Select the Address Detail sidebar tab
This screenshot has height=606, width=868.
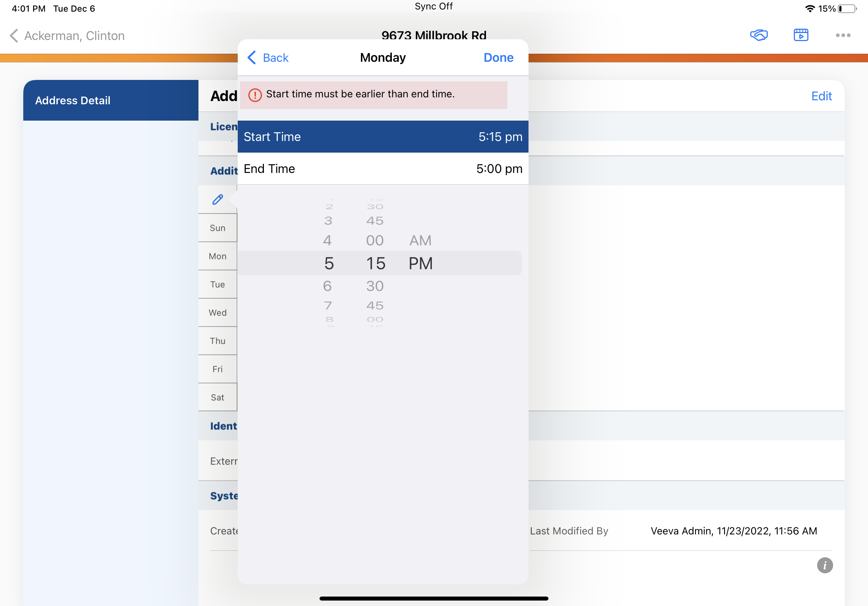(x=110, y=100)
